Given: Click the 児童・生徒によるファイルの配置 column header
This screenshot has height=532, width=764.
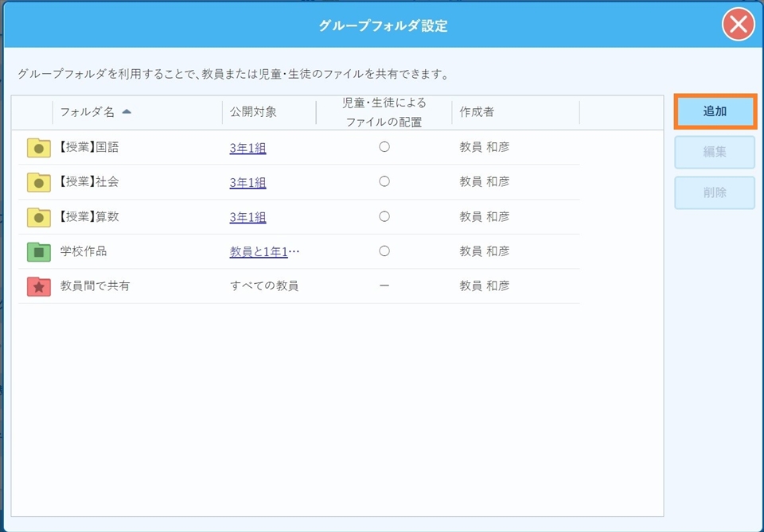Looking at the screenshot, I should pos(384,112).
